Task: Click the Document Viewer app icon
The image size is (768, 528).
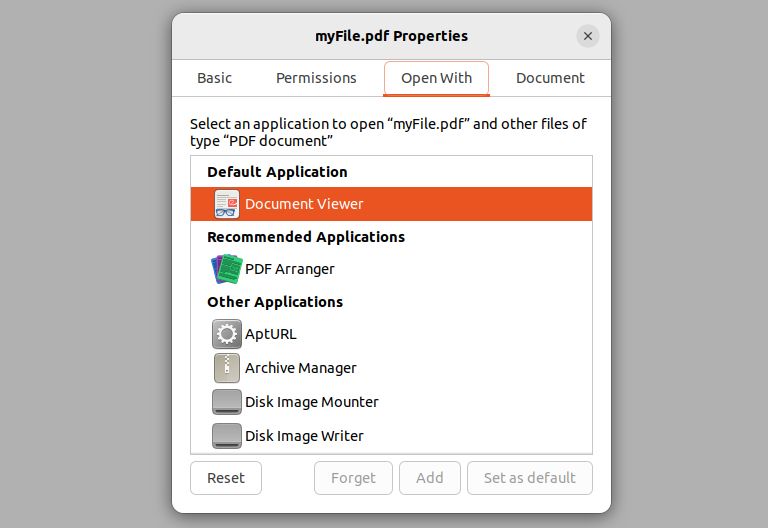Action: click(x=227, y=204)
